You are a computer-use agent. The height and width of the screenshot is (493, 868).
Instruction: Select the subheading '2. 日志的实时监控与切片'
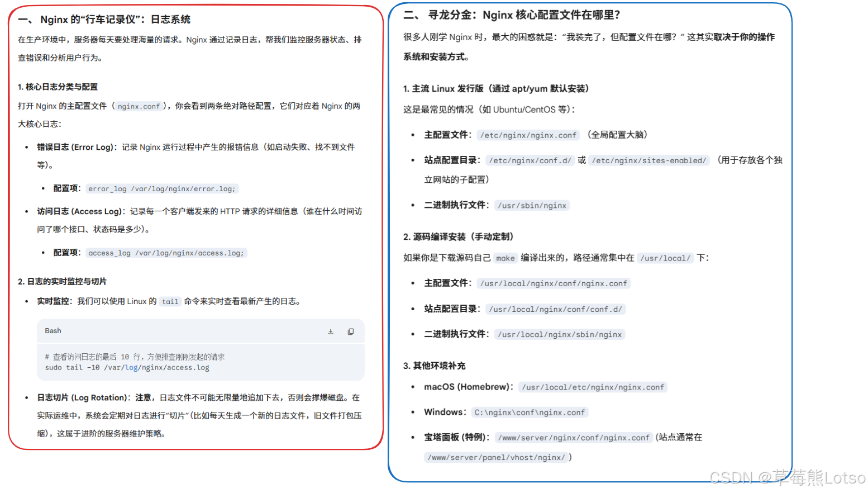62,281
